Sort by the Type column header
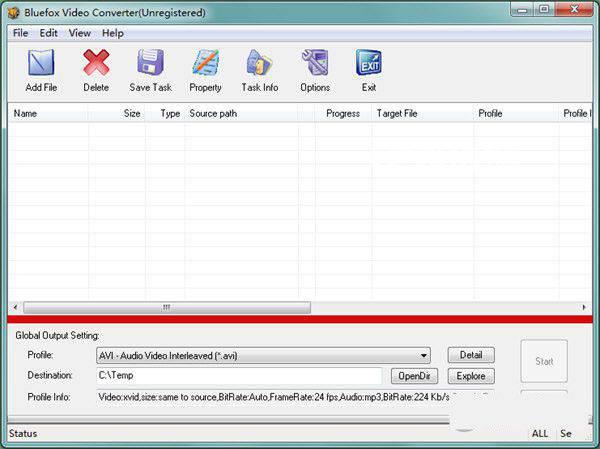Image resolution: width=600 pixels, height=449 pixels. pos(165,114)
